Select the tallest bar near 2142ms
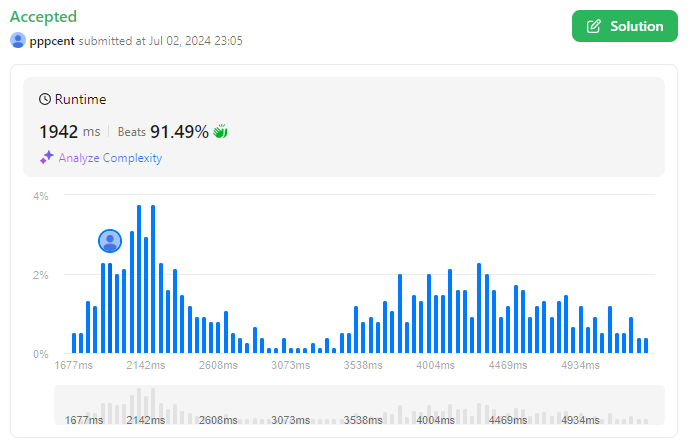 [x=139, y=279]
